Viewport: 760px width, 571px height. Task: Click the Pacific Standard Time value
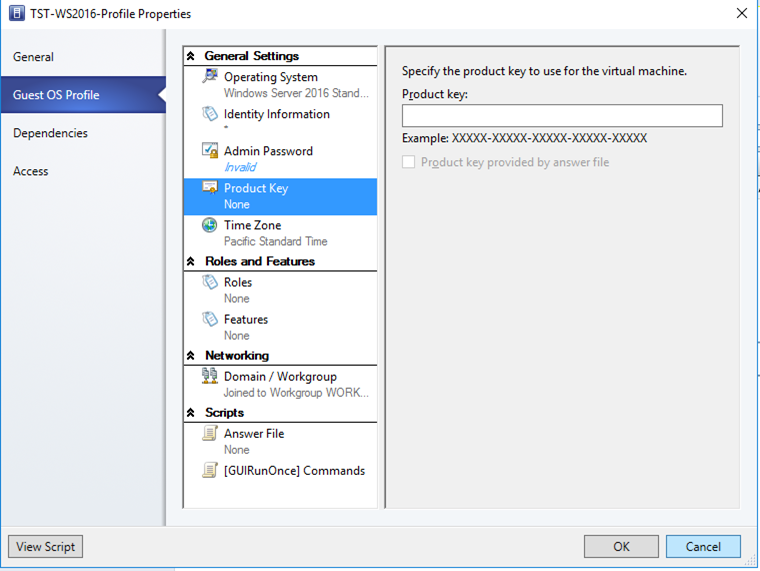[275, 241]
